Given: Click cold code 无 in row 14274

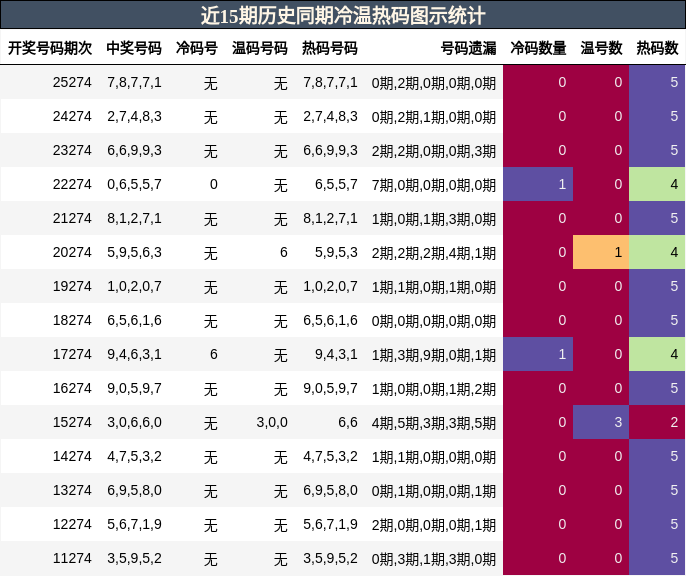Looking at the screenshot, I should [x=210, y=457].
